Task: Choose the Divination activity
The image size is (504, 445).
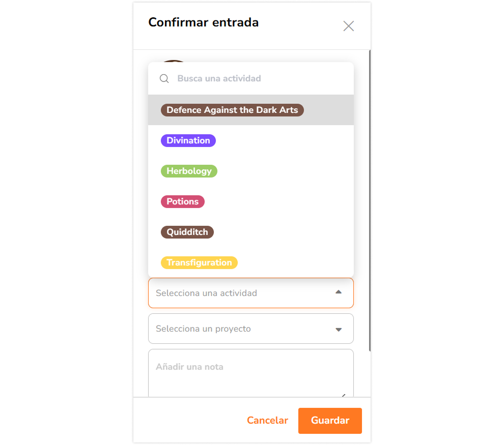Action: [x=188, y=140]
